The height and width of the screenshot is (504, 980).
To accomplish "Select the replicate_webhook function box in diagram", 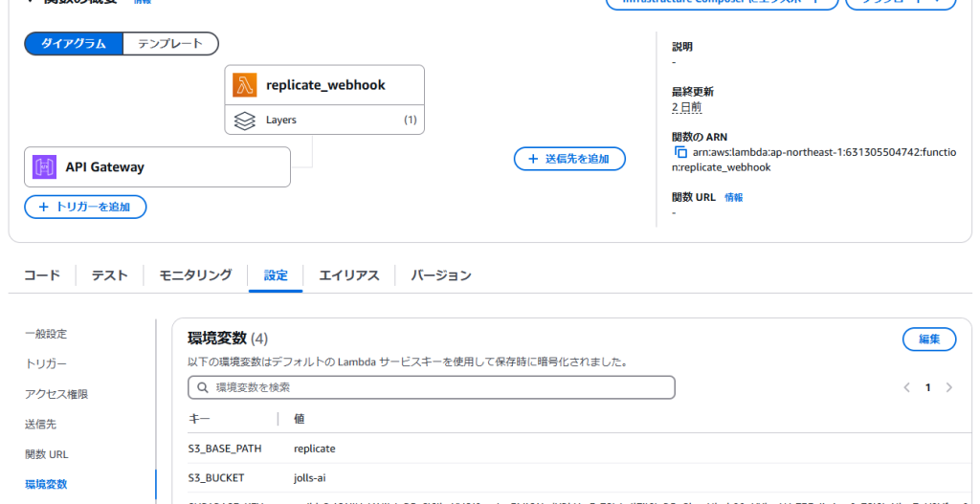I will (x=325, y=85).
